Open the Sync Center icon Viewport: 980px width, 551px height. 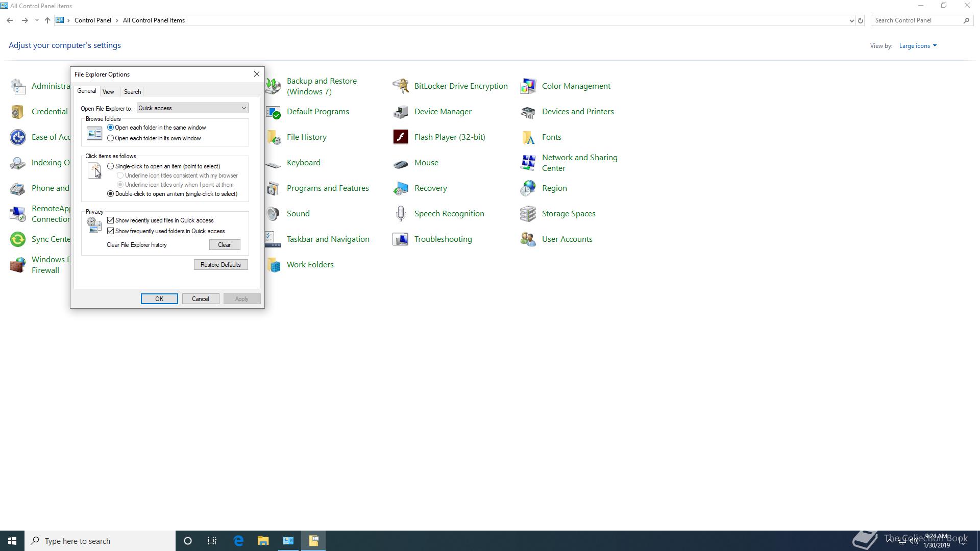18,239
